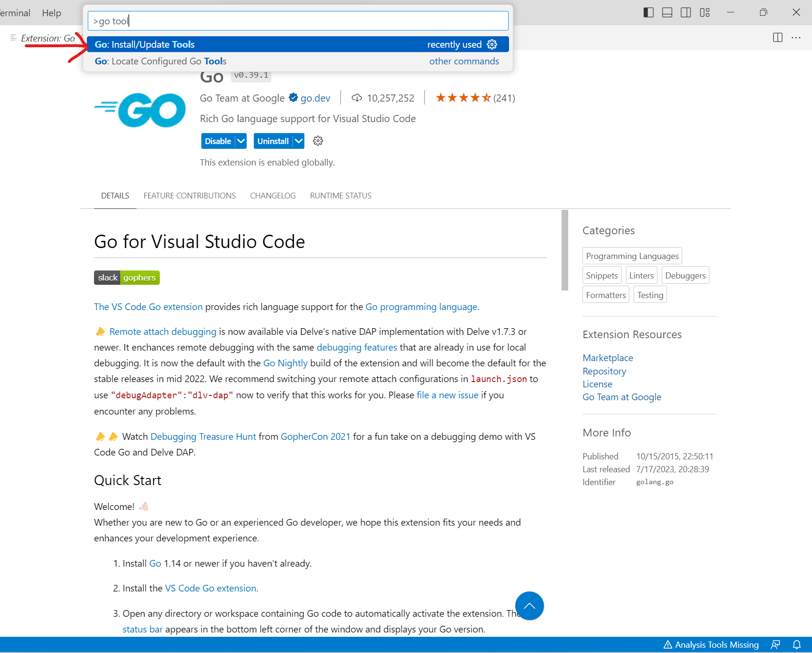Viewport: 812px width, 653px height.
Task: Open License resource link
Action: pos(597,384)
